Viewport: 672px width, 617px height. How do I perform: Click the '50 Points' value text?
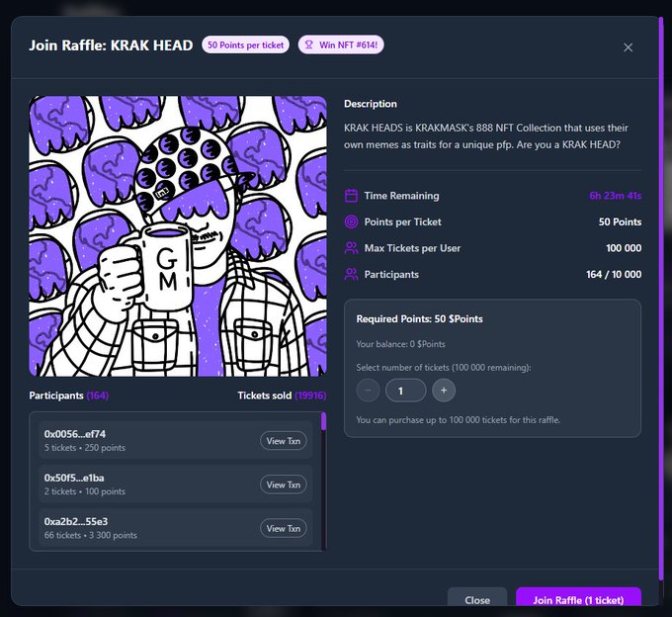point(621,221)
